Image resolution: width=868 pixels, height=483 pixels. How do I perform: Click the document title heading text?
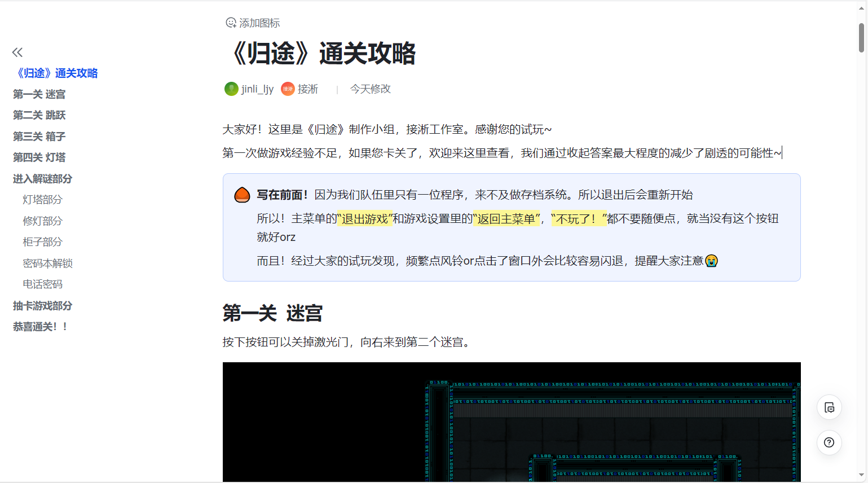323,54
